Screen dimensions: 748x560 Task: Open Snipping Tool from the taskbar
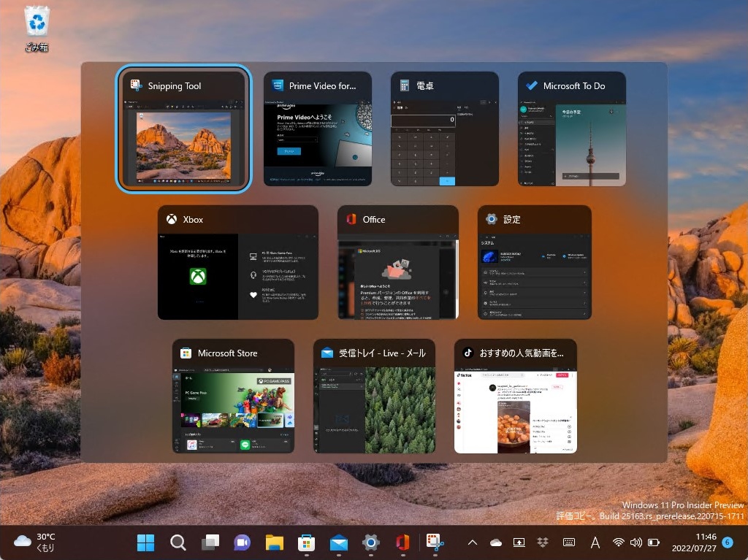pos(435,542)
